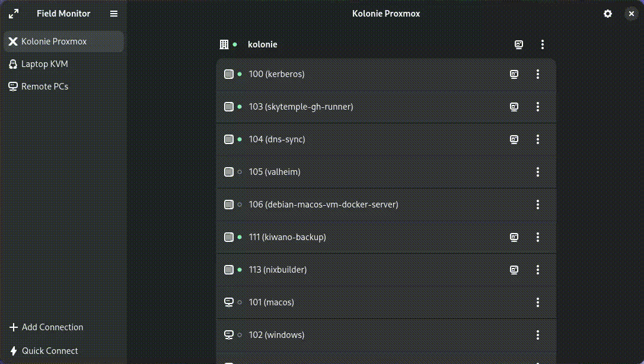Select Kolonie Proxmox in sidebar
The height and width of the screenshot is (364, 644).
tap(63, 41)
